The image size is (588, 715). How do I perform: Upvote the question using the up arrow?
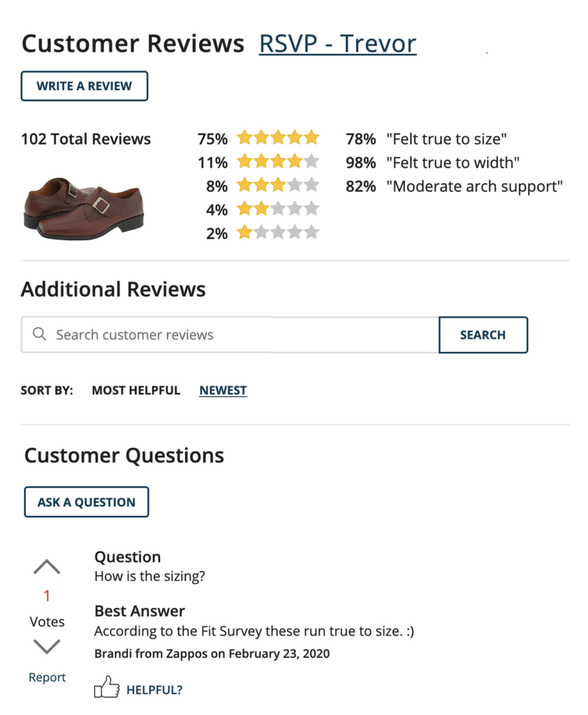tap(46, 566)
